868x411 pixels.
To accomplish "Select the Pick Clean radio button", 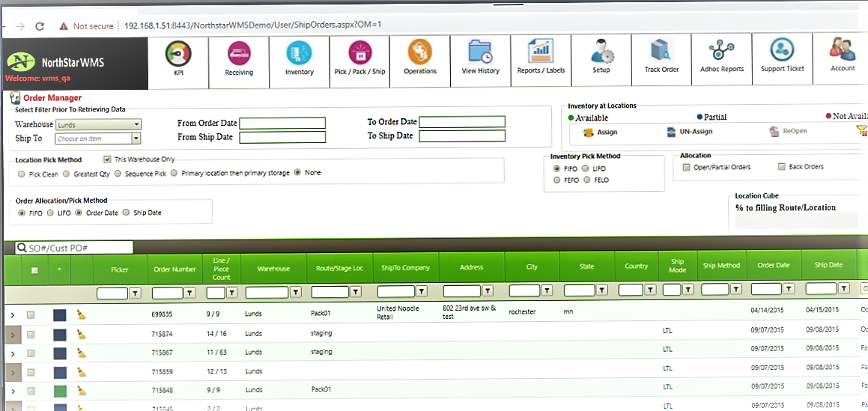I will pyautogui.click(x=21, y=174).
